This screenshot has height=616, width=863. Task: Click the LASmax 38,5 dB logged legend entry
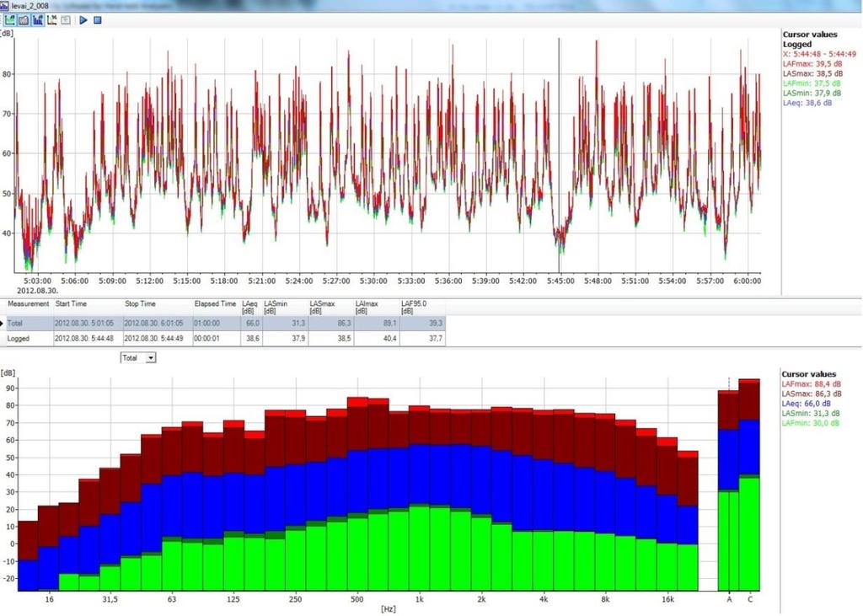(x=812, y=73)
